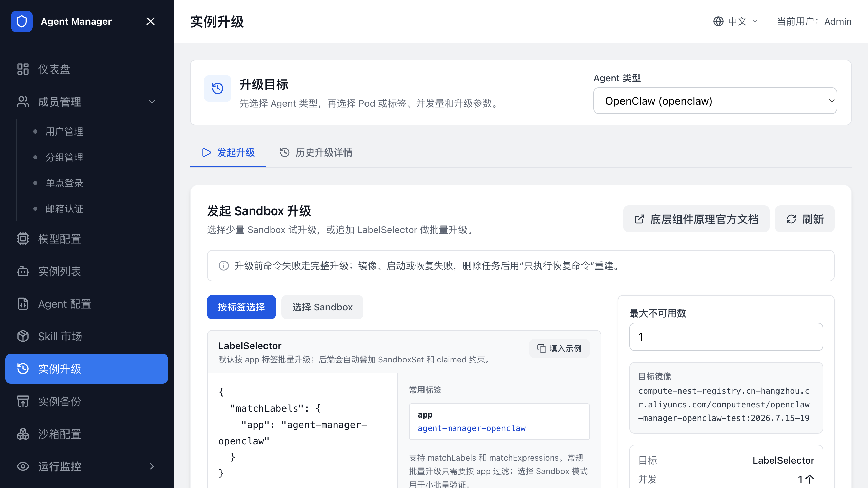Switch to 历史升级详情 tab
Viewport: 868px width, 488px height.
pos(316,152)
